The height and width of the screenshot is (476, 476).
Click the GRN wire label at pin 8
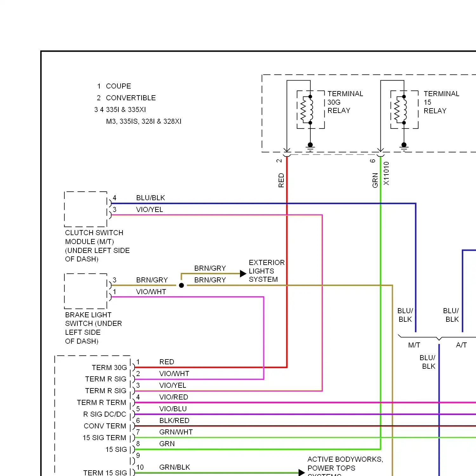tap(167, 444)
